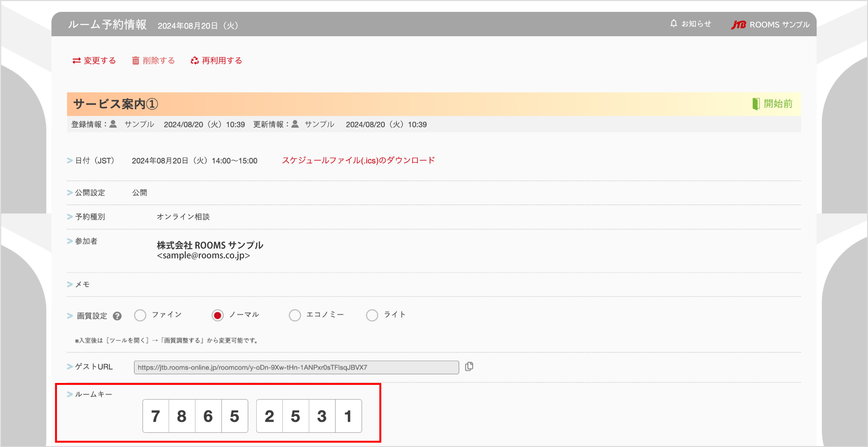Click the 削除する link to delete
This screenshot has width=868, height=447.
[158, 60]
